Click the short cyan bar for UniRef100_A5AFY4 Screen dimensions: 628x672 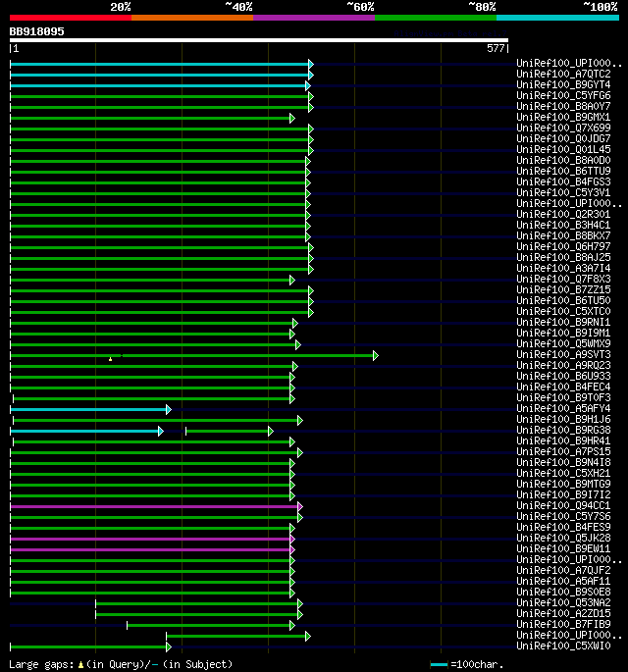tap(90, 409)
